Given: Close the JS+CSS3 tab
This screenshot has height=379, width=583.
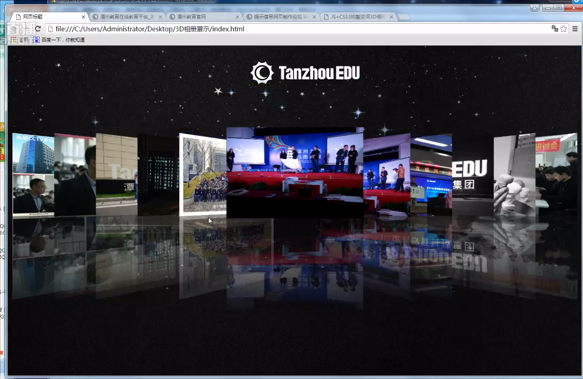Looking at the screenshot, I should (x=391, y=17).
